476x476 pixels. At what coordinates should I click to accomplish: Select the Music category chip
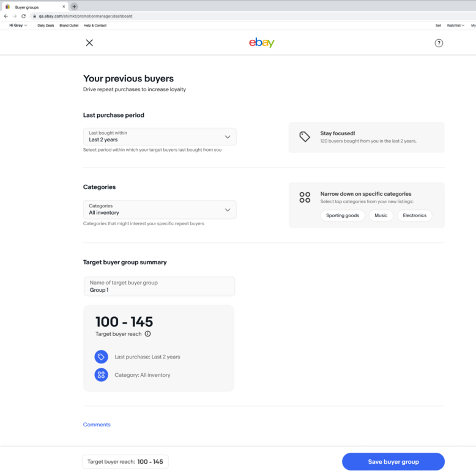click(381, 215)
